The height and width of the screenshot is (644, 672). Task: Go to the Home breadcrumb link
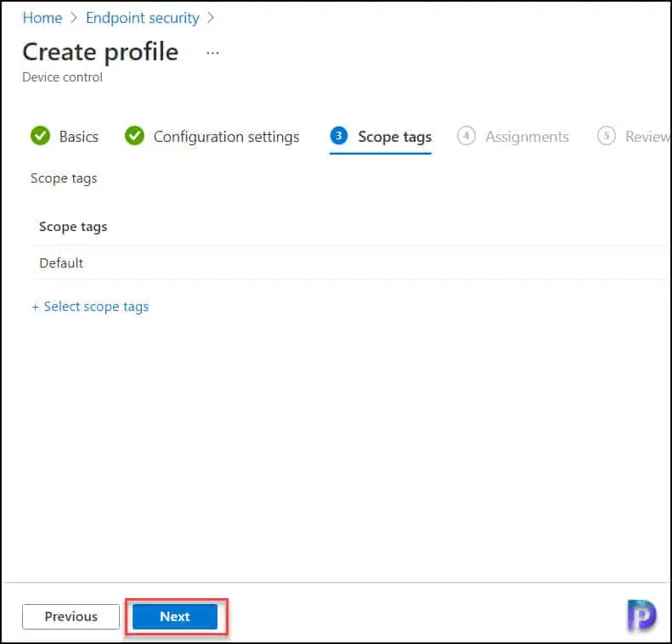point(42,18)
